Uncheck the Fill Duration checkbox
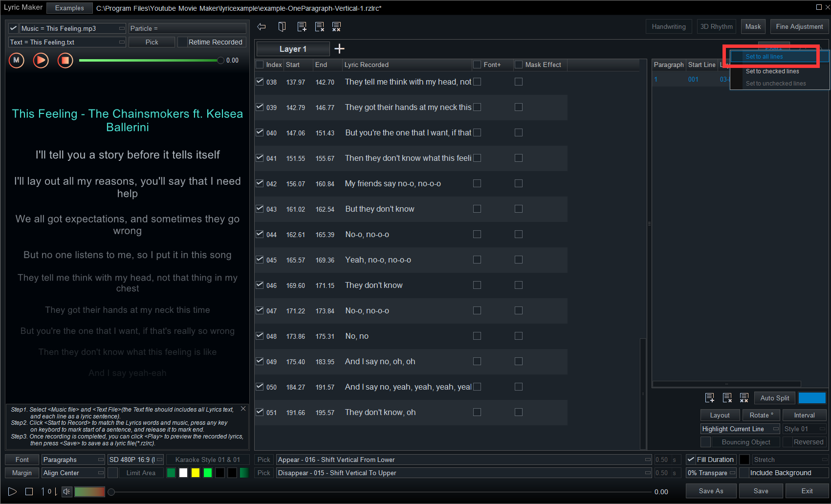Image resolution: width=831 pixels, height=504 pixels. [x=691, y=460]
